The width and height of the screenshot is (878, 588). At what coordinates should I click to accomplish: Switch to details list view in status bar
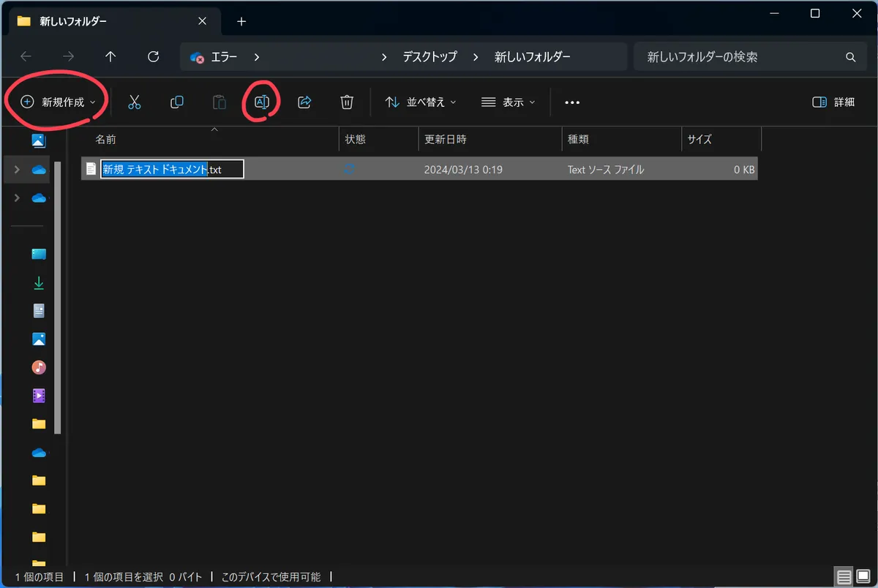click(844, 576)
